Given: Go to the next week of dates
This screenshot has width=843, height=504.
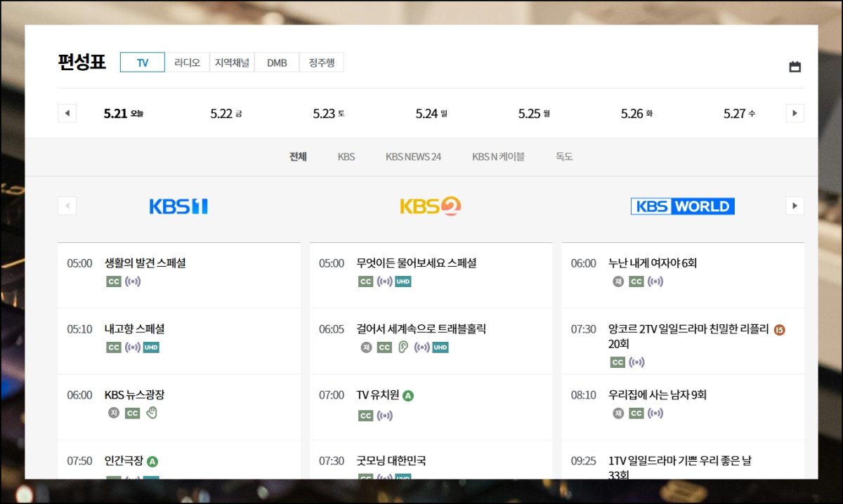Looking at the screenshot, I should pyautogui.click(x=795, y=113).
